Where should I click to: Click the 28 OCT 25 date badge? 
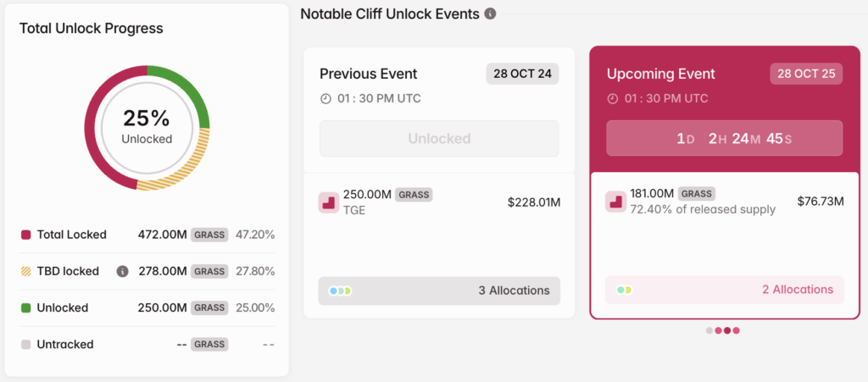806,74
